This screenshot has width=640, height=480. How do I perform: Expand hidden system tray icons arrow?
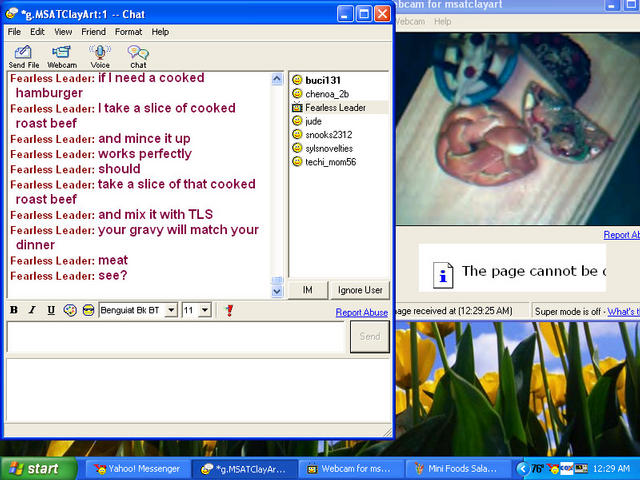(x=522, y=469)
